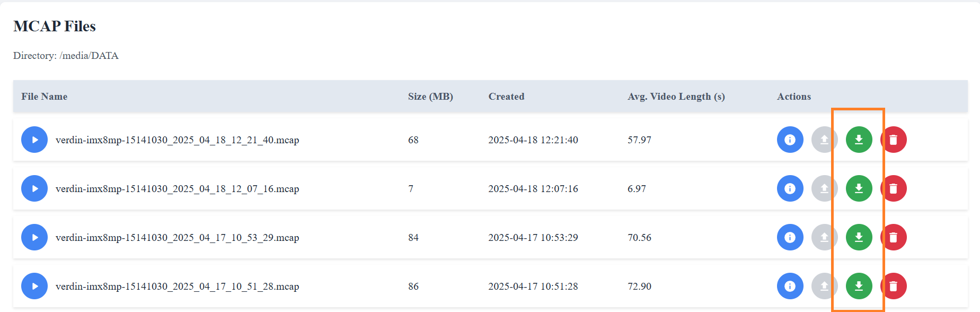The width and height of the screenshot is (980, 312).
Task: Delete the 10_53_29 mcap file
Action: [x=894, y=237]
